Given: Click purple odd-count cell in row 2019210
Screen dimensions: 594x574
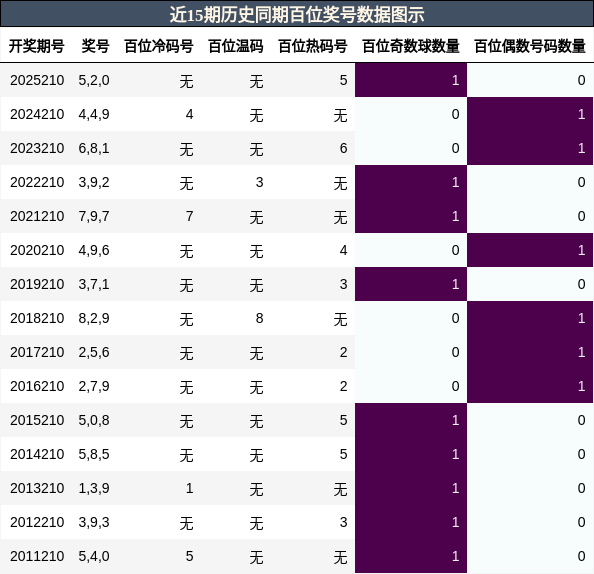Looking at the screenshot, I should 411,284.
